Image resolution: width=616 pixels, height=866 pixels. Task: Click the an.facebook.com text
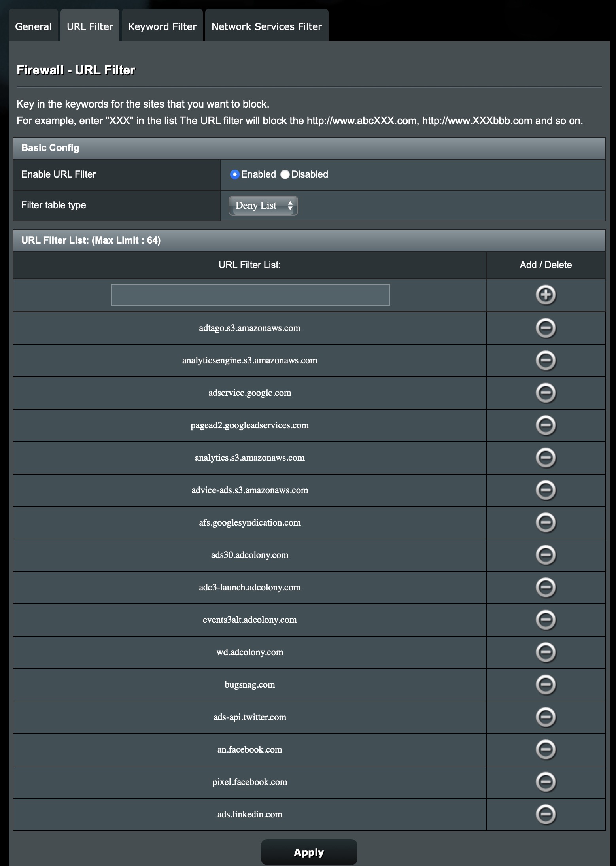(249, 750)
